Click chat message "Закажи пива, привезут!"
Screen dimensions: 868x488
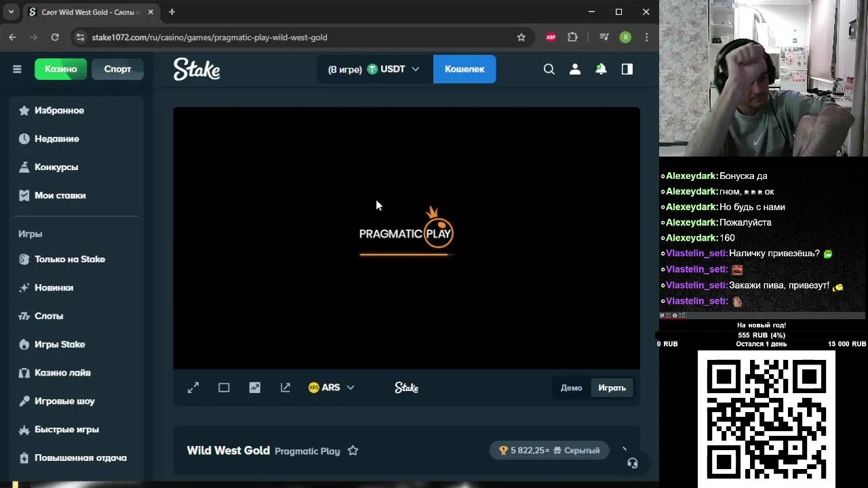tap(779, 285)
